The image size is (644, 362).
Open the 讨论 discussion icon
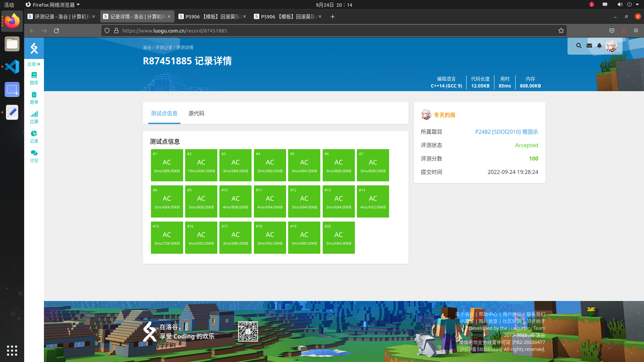point(34,156)
